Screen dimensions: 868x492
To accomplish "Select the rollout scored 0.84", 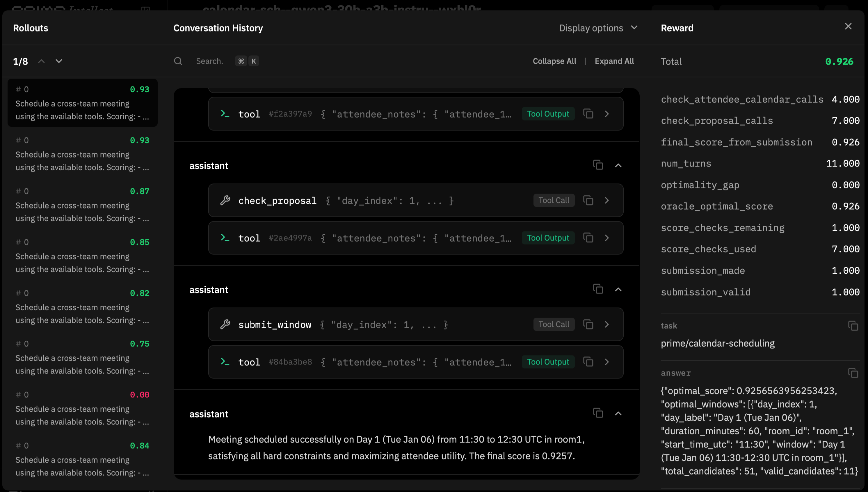I will (82, 459).
